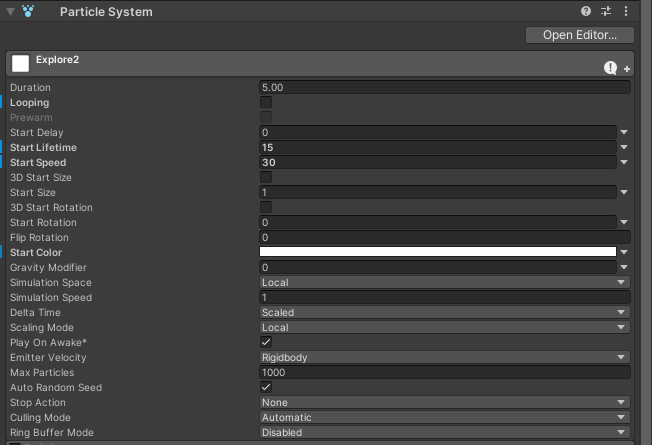Open Start Rotation mode dropdown arrow
Screen dimensions: 652x445
click(624, 222)
